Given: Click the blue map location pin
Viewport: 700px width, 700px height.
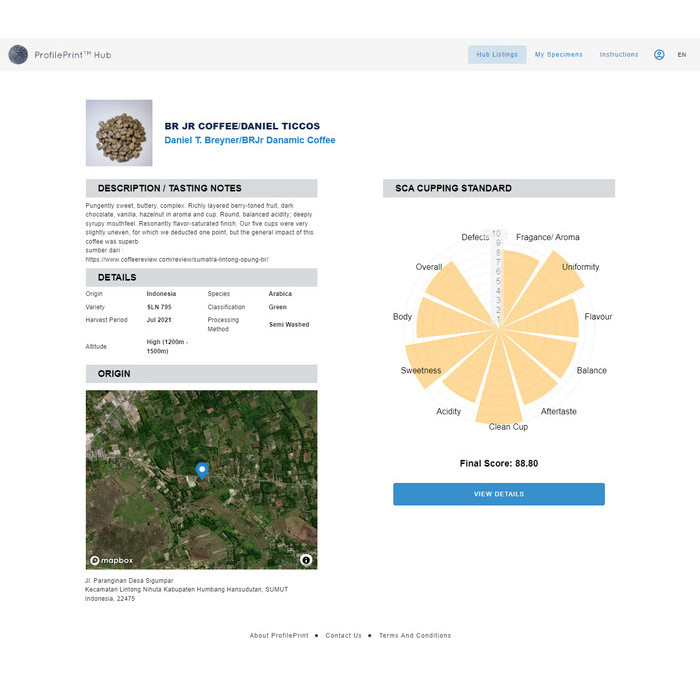Looking at the screenshot, I should click(201, 470).
